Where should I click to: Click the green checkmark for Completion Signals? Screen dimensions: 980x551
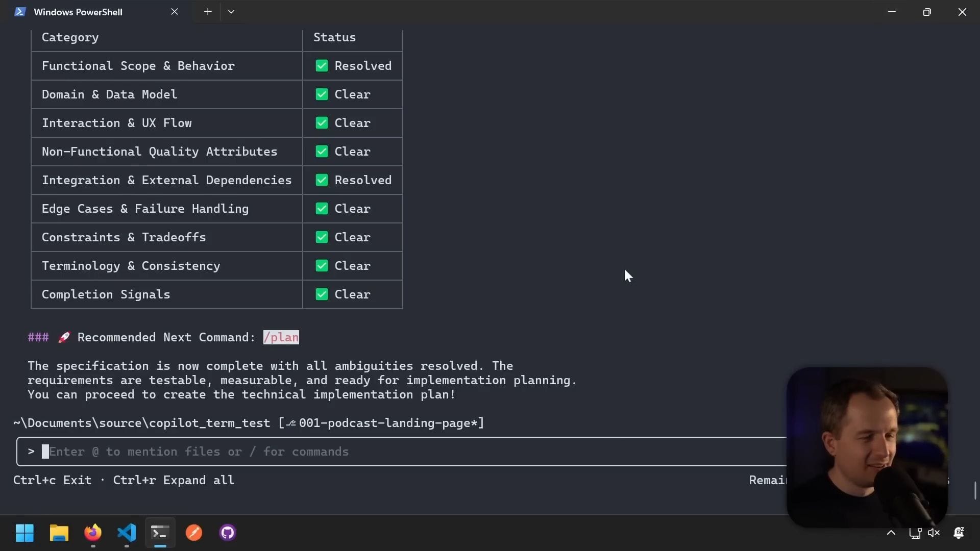point(322,294)
